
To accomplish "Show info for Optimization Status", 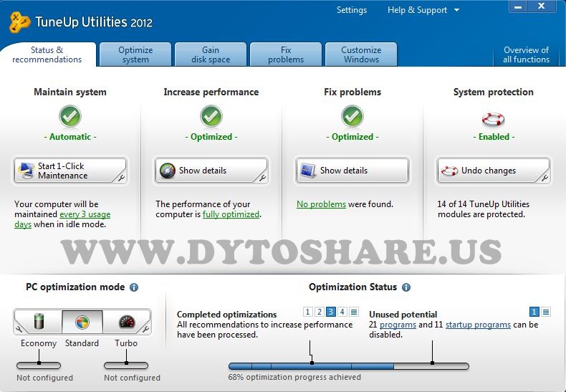I will (406, 287).
